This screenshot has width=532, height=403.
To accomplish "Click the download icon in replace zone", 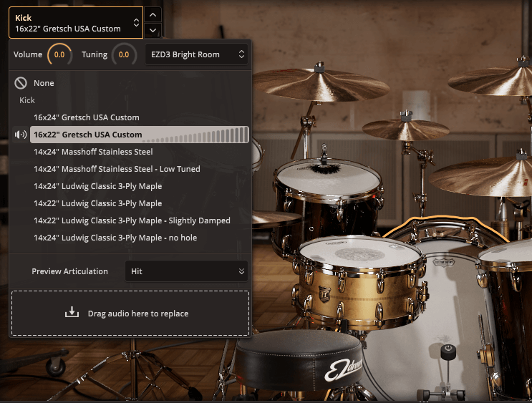I will tap(72, 312).
